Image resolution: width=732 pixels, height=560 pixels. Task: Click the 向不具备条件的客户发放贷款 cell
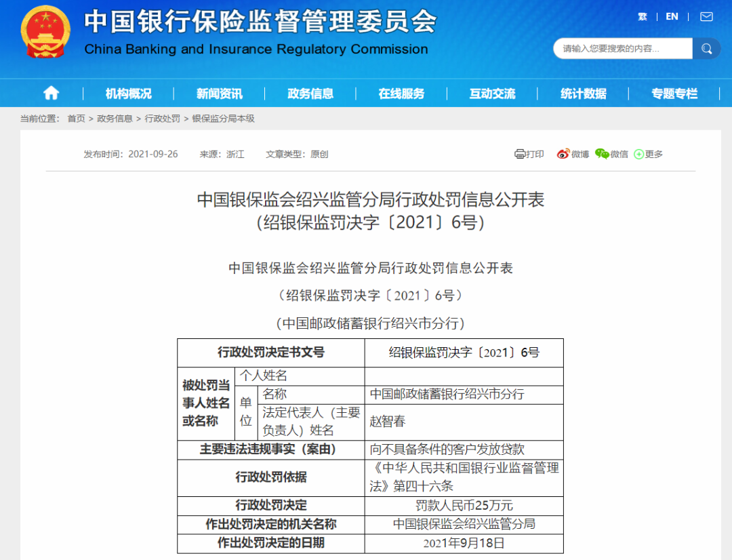click(464, 449)
